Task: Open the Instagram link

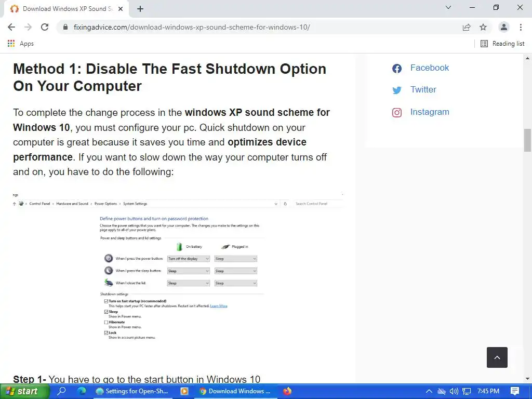Action: [430, 112]
